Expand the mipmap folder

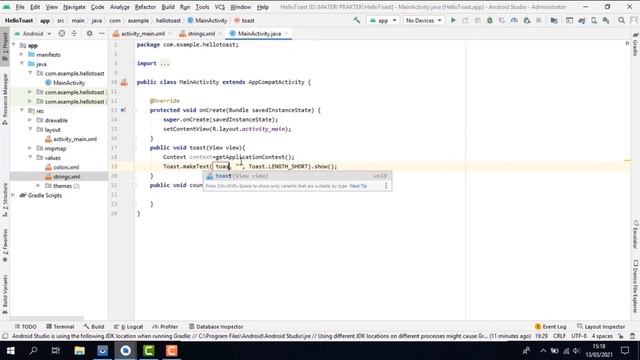(x=30, y=149)
